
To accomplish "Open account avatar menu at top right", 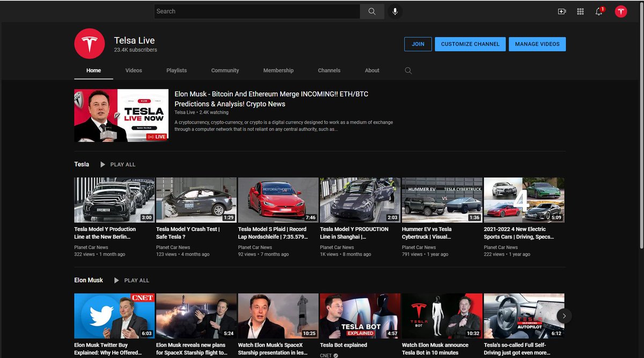I will point(621,11).
